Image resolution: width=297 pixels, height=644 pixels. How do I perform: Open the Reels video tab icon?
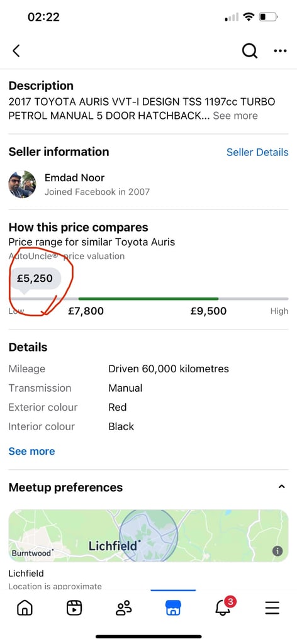coord(74,608)
